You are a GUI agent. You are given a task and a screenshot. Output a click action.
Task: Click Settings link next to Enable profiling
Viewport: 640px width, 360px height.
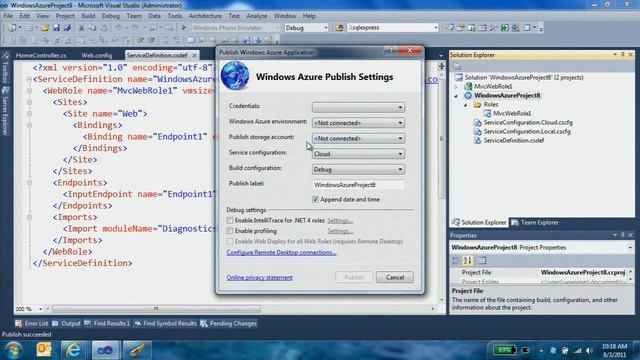pyautogui.click(x=340, y=231)
